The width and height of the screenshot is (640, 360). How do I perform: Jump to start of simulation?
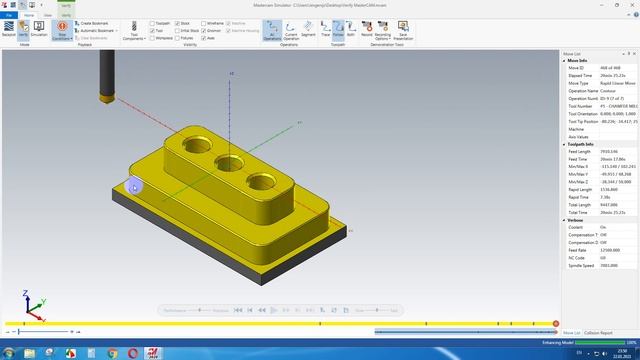pos(238,310)
